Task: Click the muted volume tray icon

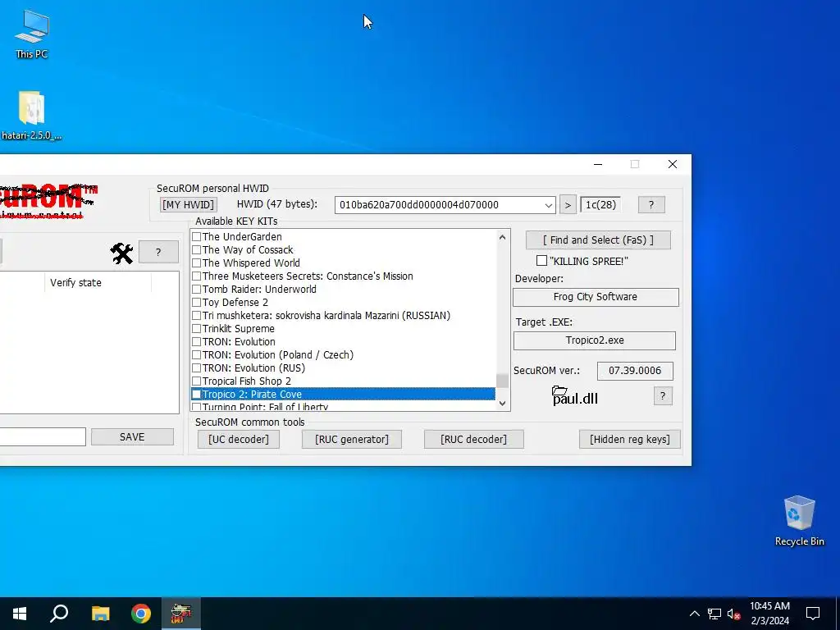Action: [x=734, y=614]
